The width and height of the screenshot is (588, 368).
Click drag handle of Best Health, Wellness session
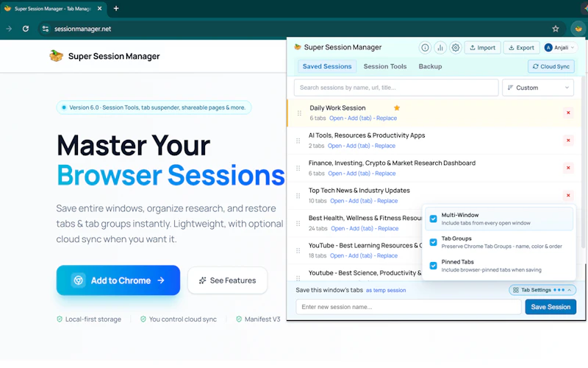[298, 224]
